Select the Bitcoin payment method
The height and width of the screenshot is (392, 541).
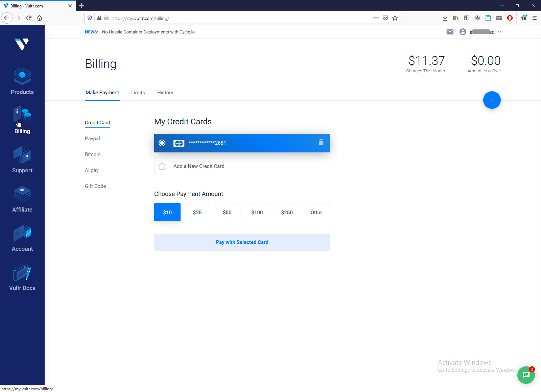coord(93,154)
